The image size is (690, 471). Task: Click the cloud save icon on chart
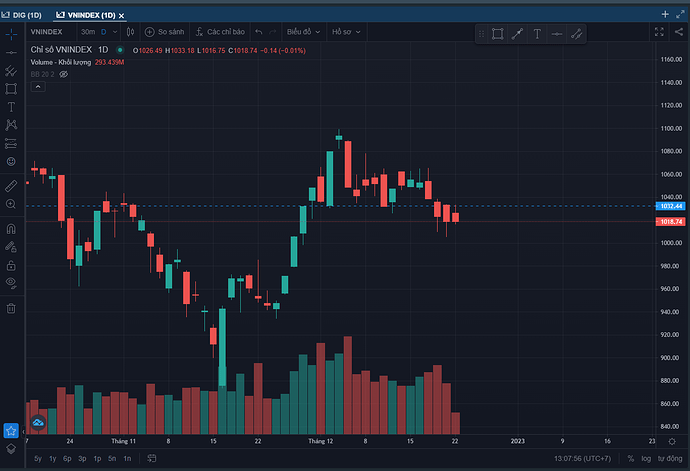point(39,424)
